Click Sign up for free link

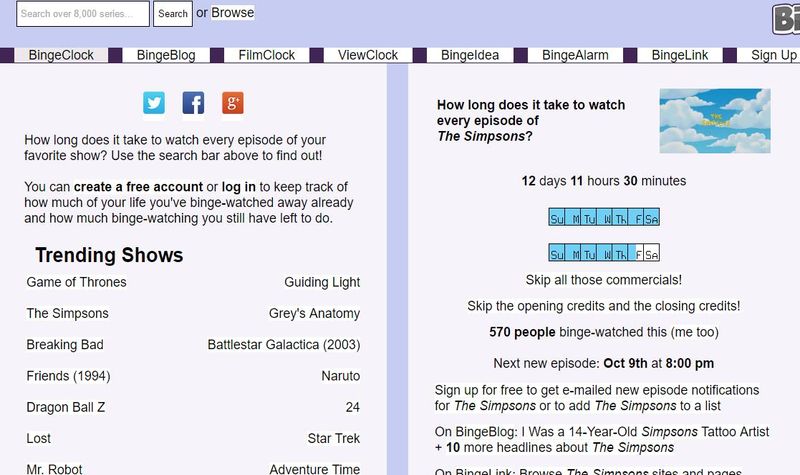point(597,398)
